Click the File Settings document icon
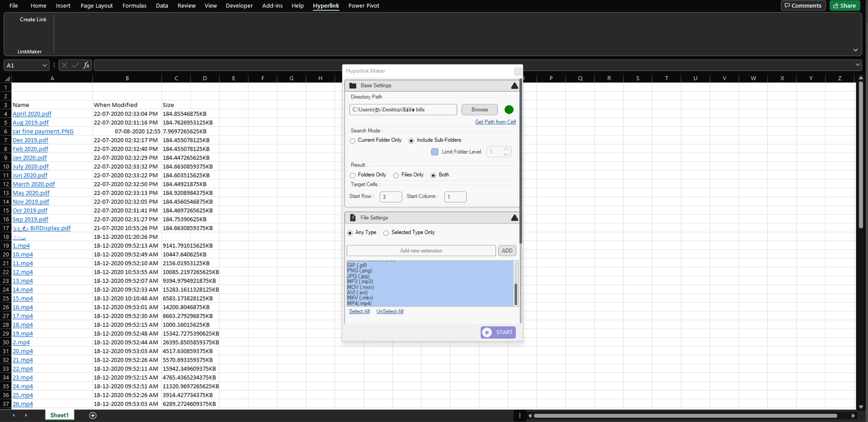The height and width of the screenshot is (422, 868). tap(353, 218)
